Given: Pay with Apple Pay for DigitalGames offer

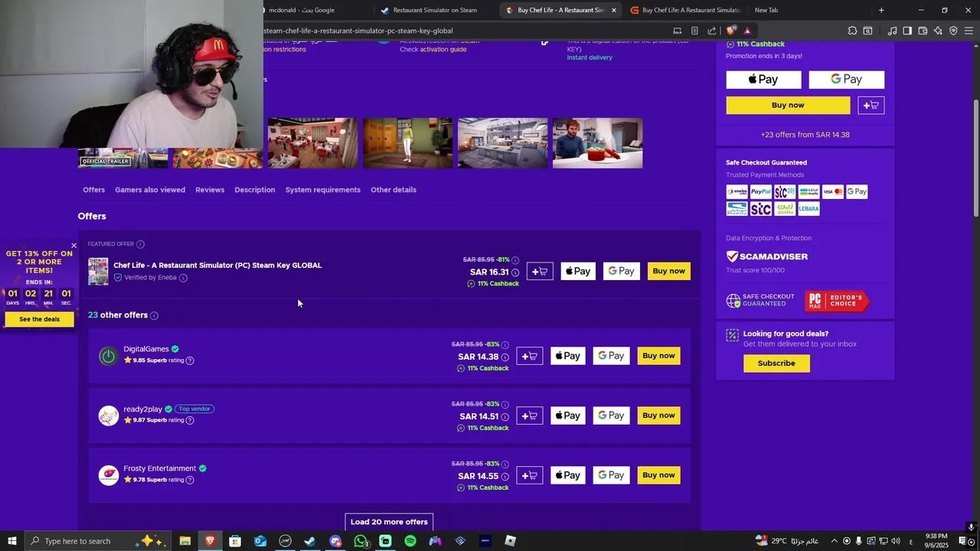Looking at the screenshot, I should pos(568,356).
